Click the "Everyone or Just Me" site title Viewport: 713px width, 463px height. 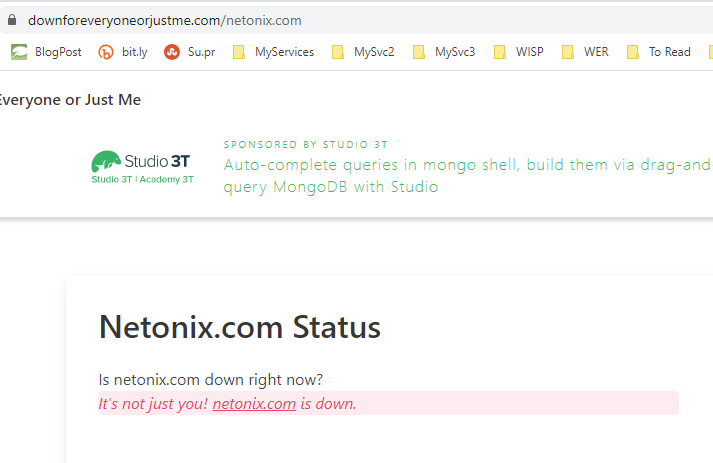[x=70, y=100]
